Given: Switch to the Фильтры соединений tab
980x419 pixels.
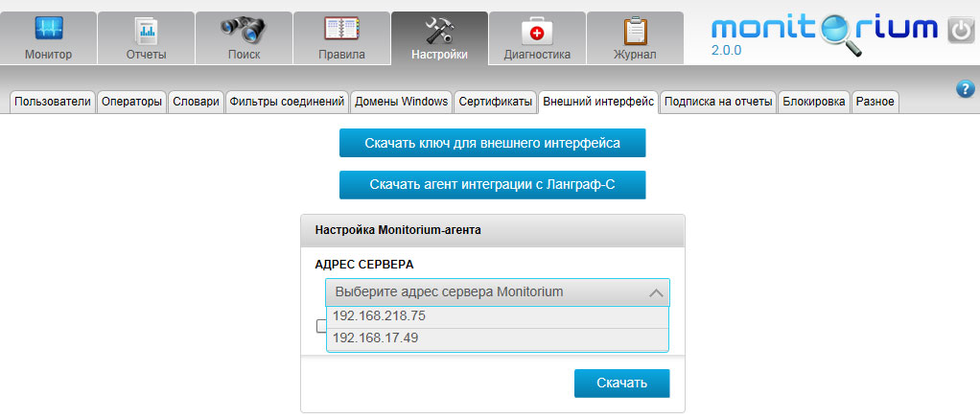Looking at the screenshot, I should [x=287, y=102].
